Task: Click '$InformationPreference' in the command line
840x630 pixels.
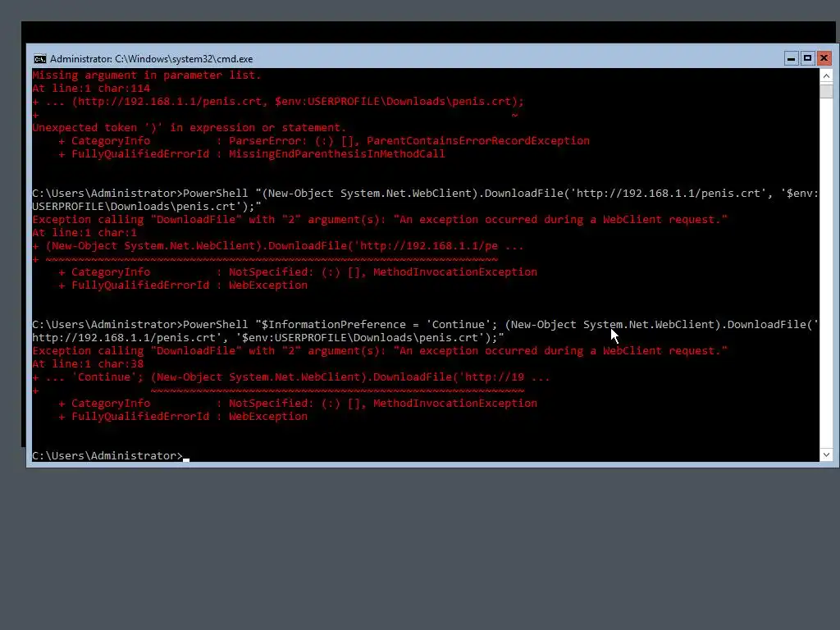Action: point(333,325)
